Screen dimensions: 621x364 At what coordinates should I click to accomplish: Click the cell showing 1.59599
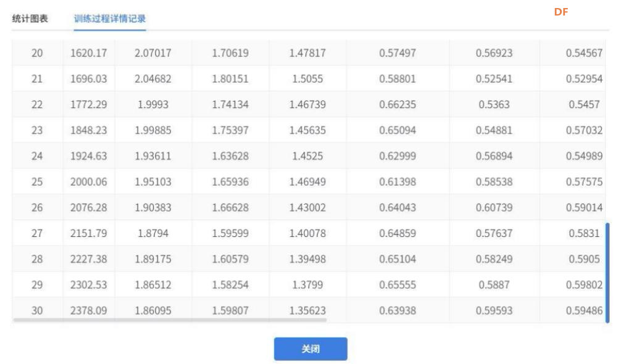(x=230, y=233)
